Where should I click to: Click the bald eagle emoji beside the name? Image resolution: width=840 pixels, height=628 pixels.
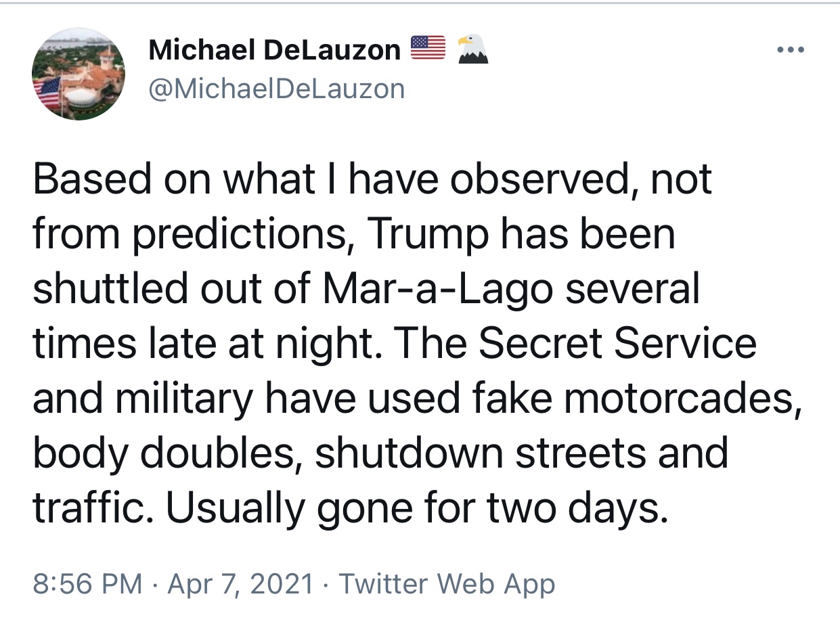point(473,49)
